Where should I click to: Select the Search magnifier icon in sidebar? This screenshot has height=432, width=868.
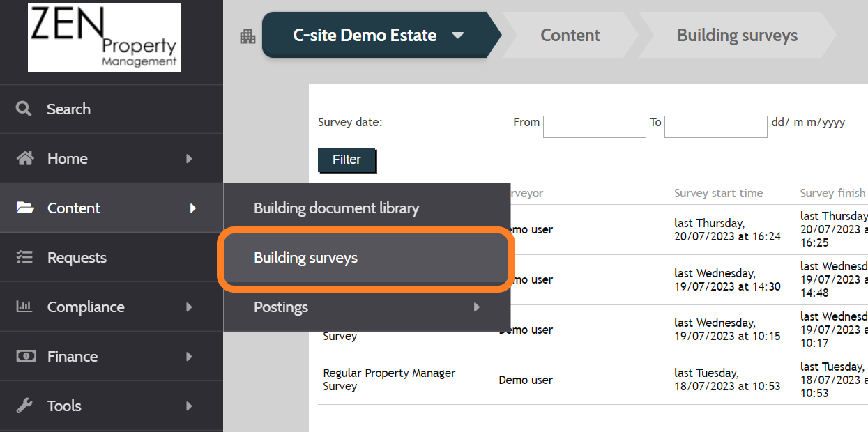coord(24,109)
